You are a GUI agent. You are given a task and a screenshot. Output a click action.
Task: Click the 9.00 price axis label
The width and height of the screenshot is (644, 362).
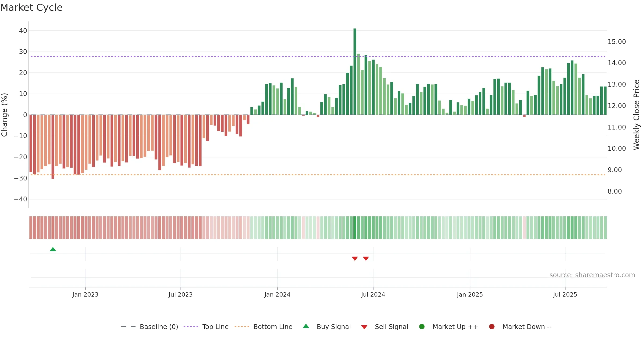tap(614, 170)
